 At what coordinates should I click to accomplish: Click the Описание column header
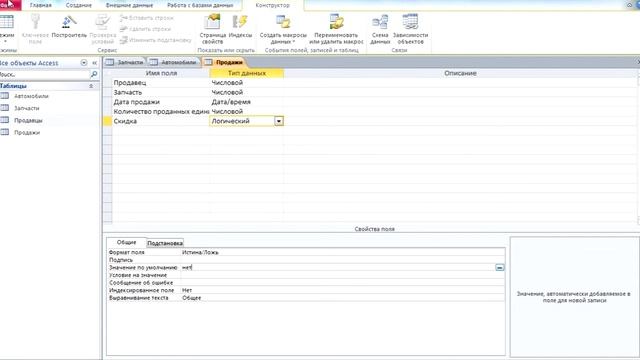(x=460, y=73)
